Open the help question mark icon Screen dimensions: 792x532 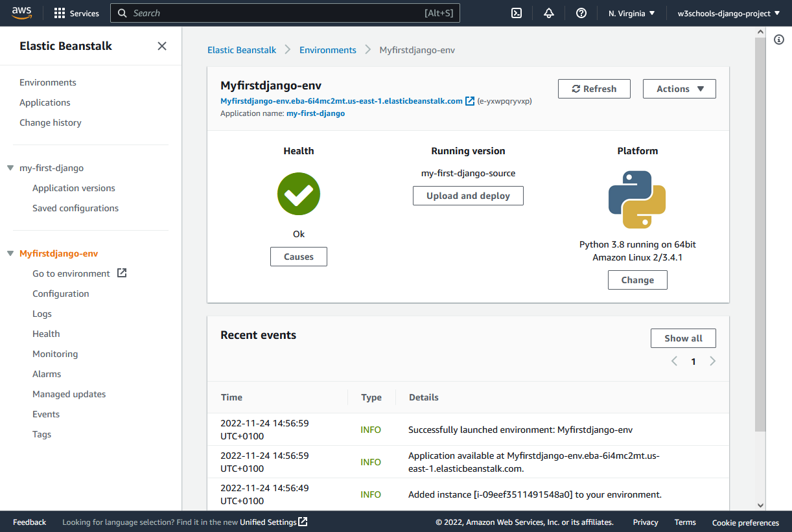[x=581, y=13]
